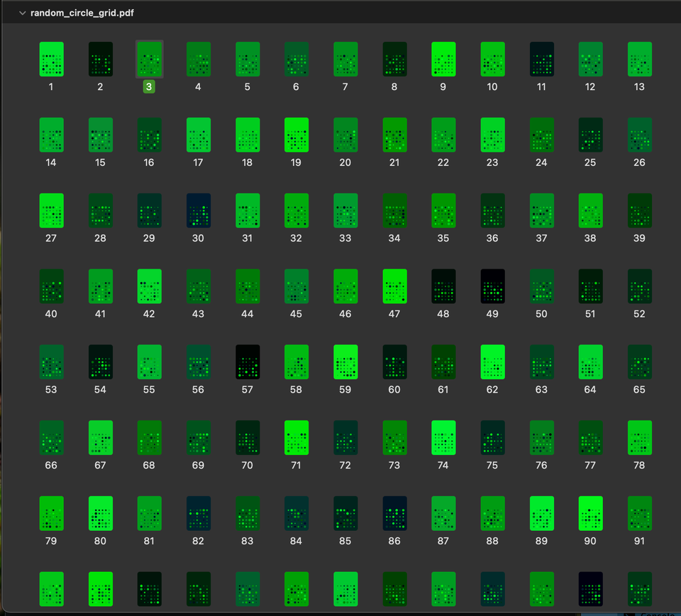Click the page number label 3
This screenshot has height=616, width=681.
(149, 87)
